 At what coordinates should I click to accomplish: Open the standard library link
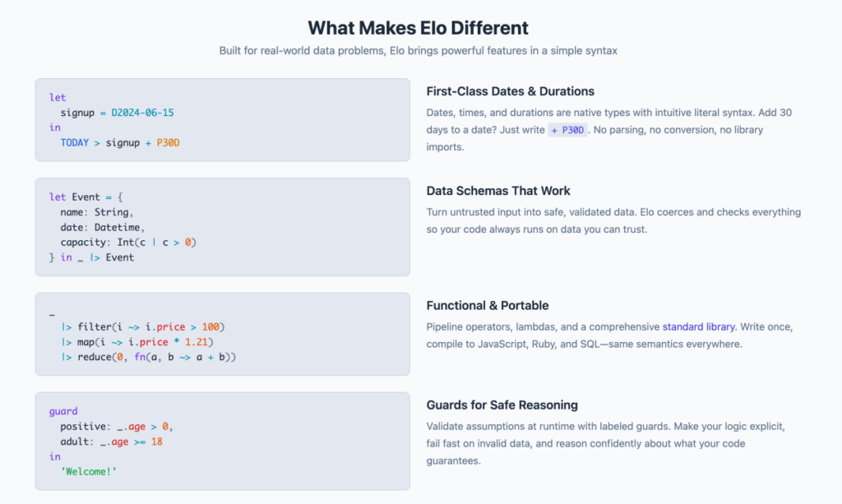[698, 326]
